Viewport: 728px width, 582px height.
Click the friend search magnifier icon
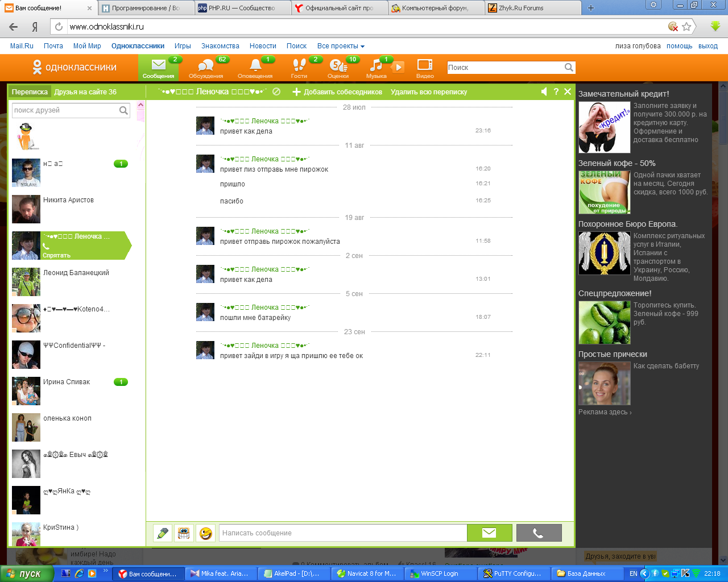(x=123, y=110)
